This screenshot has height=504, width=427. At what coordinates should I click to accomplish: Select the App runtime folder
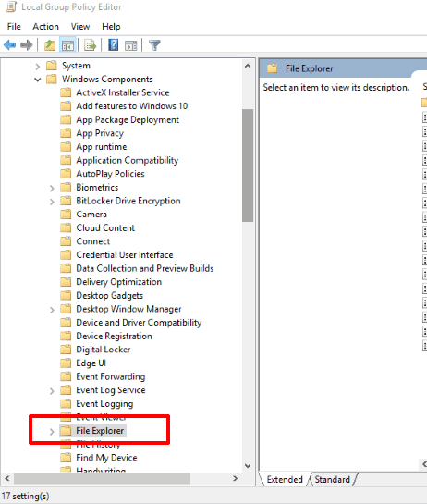[102, 146]
